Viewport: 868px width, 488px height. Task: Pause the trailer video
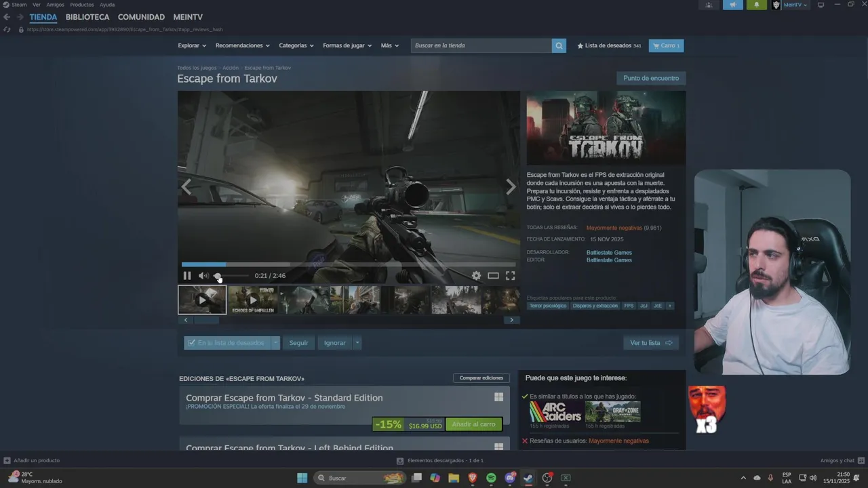pos(187,276)
